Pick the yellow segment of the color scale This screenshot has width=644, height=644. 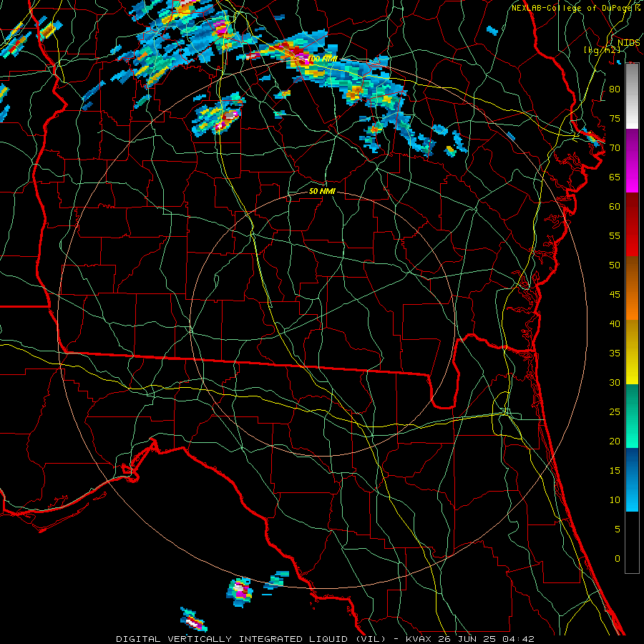point(632,352)
